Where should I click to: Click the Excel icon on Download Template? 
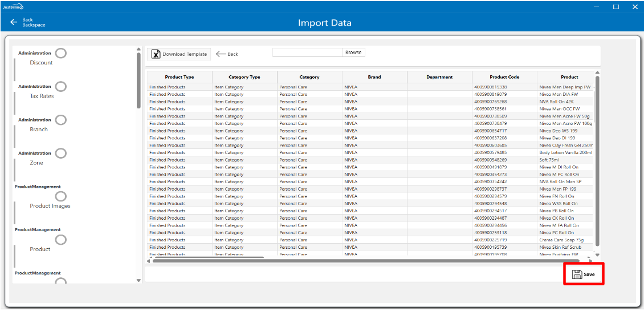(156, 54)
